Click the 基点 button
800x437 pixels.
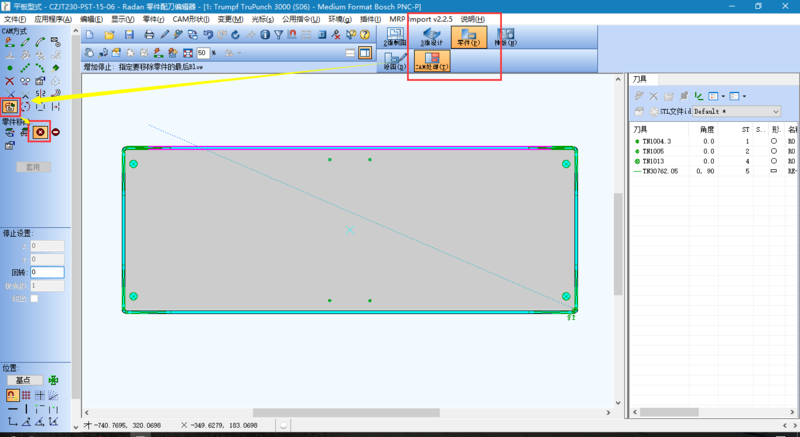click(23, 380)
